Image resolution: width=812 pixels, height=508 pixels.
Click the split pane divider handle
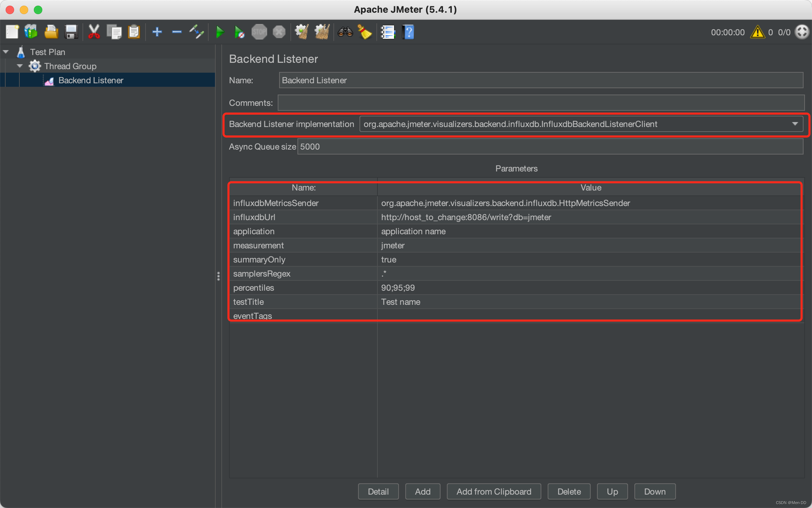[x=219, y=276]
